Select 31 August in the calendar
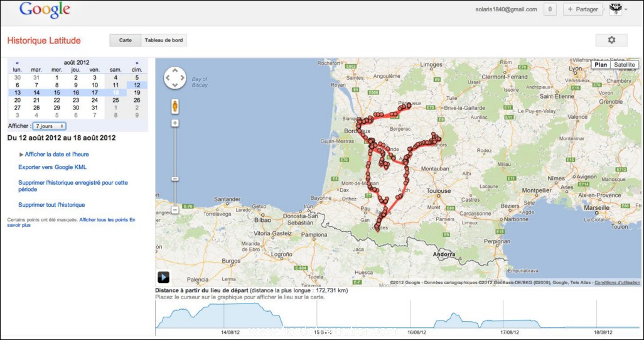Viewport: 644px width, 340px height. click(x=94, y=107)
